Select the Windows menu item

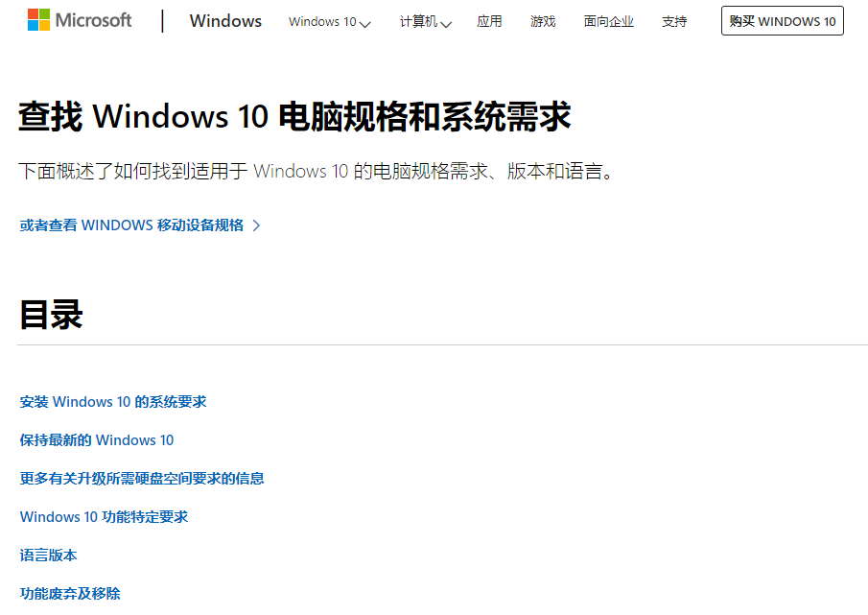[225, 20]
